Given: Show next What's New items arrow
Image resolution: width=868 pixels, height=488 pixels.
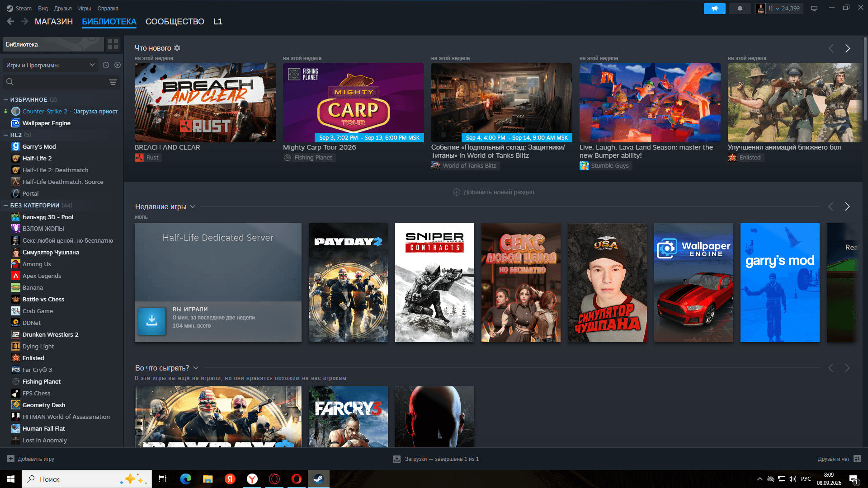Looking at the screenshot, I should (x=848, y=48).
